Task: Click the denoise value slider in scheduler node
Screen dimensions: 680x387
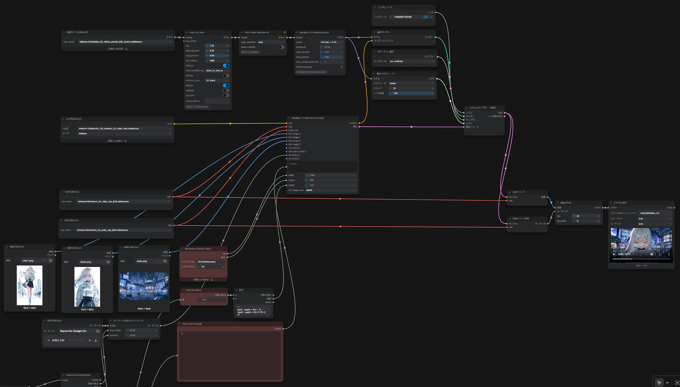Action: 412,93
